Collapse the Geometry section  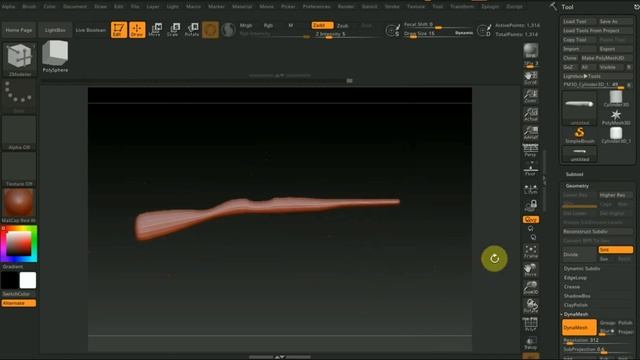point(577,186)
